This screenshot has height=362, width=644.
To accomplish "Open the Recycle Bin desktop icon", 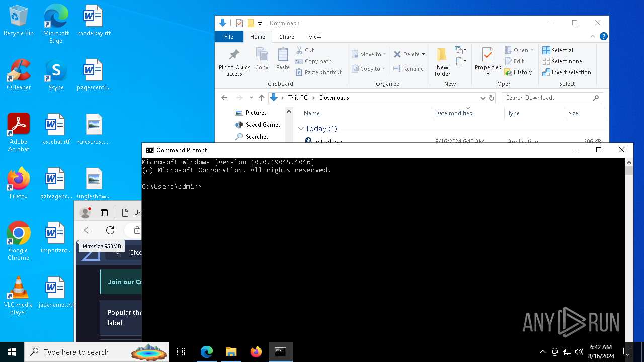I will (x=19, y=21).
